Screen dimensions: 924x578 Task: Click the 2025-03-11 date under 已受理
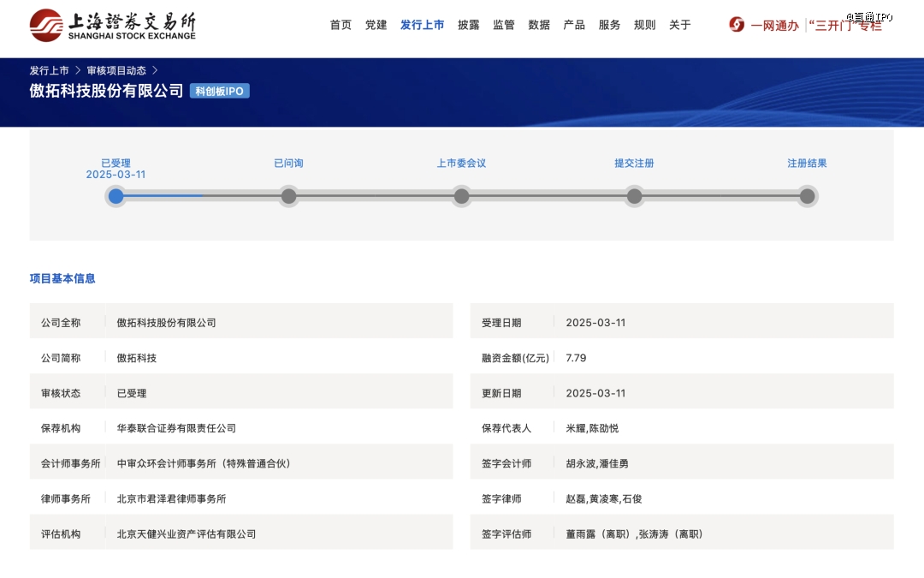115,175
